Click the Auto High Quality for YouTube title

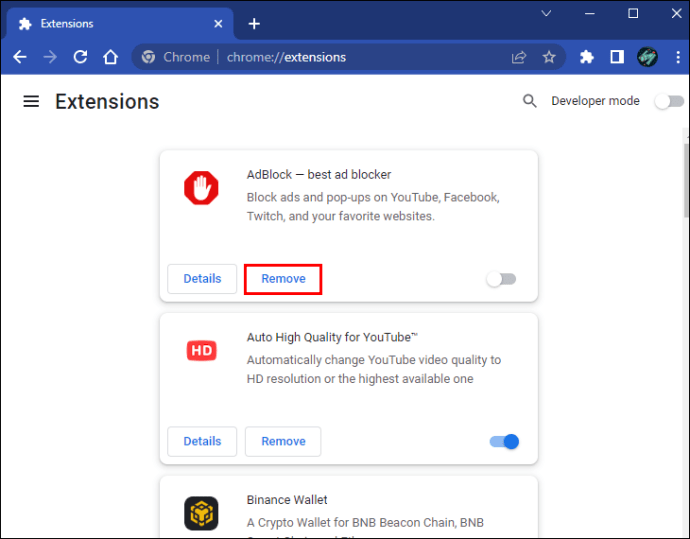coord(332,337)
